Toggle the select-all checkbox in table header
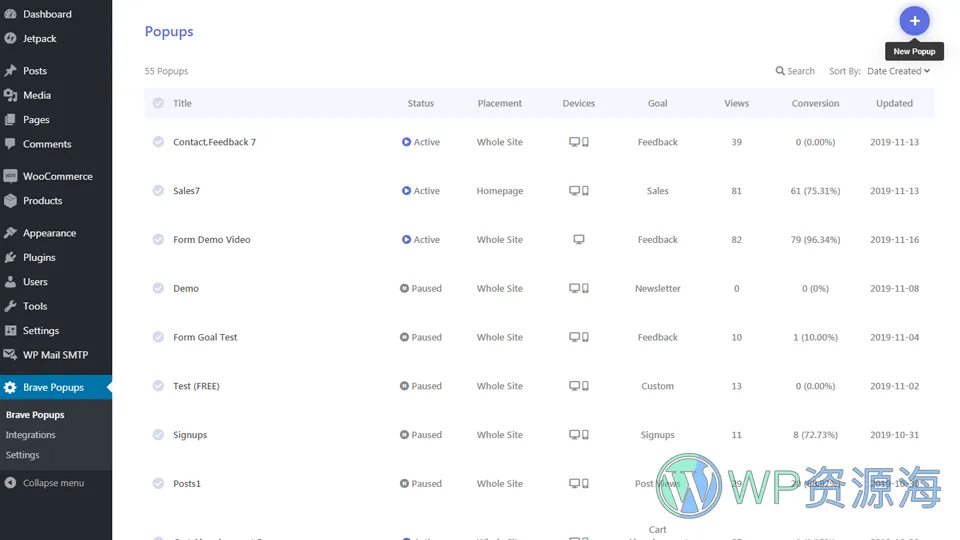 coord(158,103)
